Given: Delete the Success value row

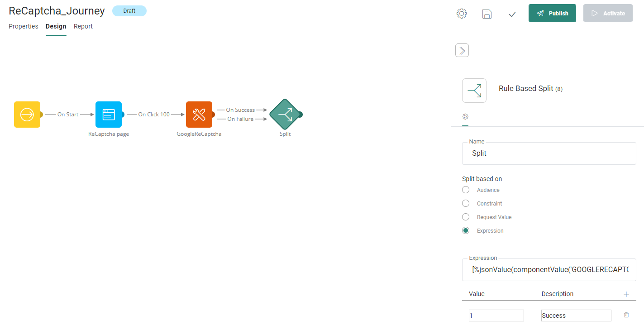Looking at the screenshot, I should click(626, 315).
